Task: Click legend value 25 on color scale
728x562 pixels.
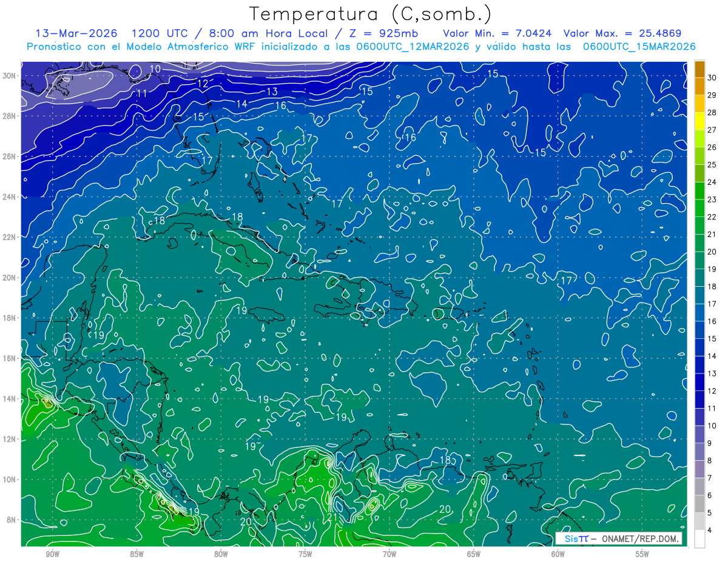Action: coord(712,165)
